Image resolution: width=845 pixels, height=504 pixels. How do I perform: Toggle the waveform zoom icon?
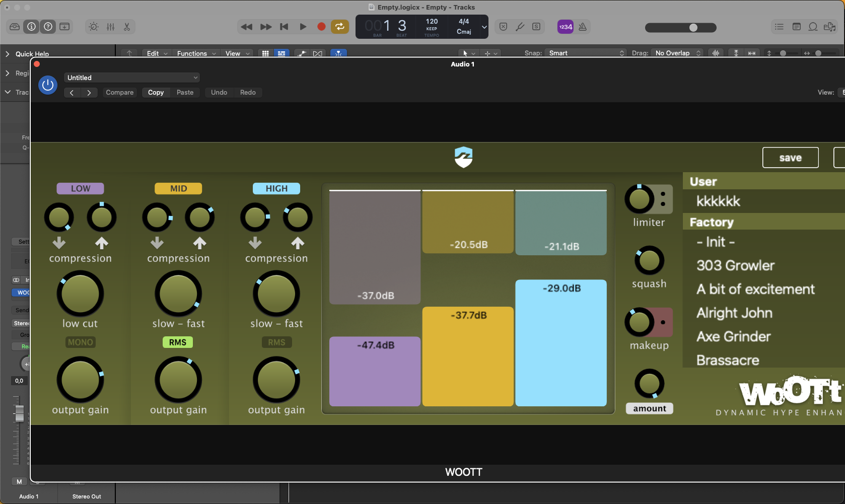pos(716,53)
